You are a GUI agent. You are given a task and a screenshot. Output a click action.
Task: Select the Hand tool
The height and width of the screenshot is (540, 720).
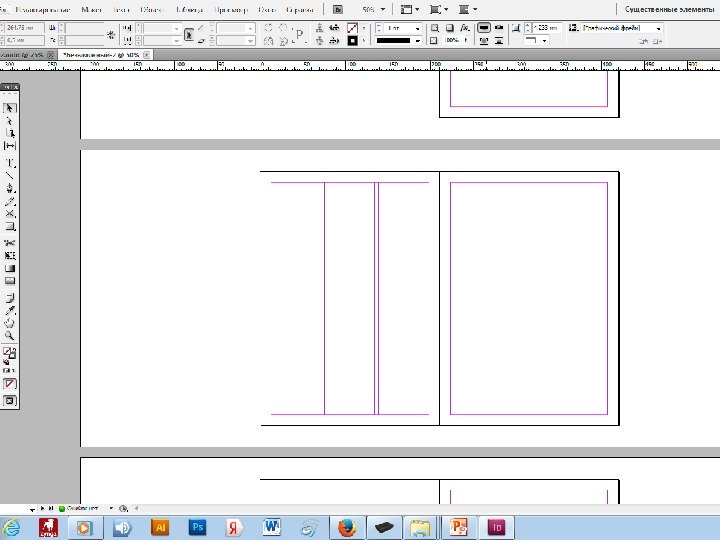click(10, 323)
